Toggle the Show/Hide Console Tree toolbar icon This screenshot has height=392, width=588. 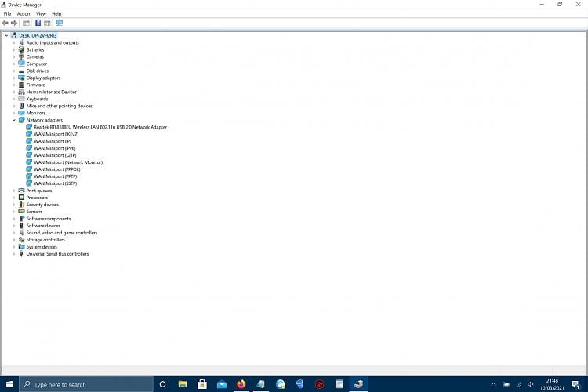tap(26, 24)
